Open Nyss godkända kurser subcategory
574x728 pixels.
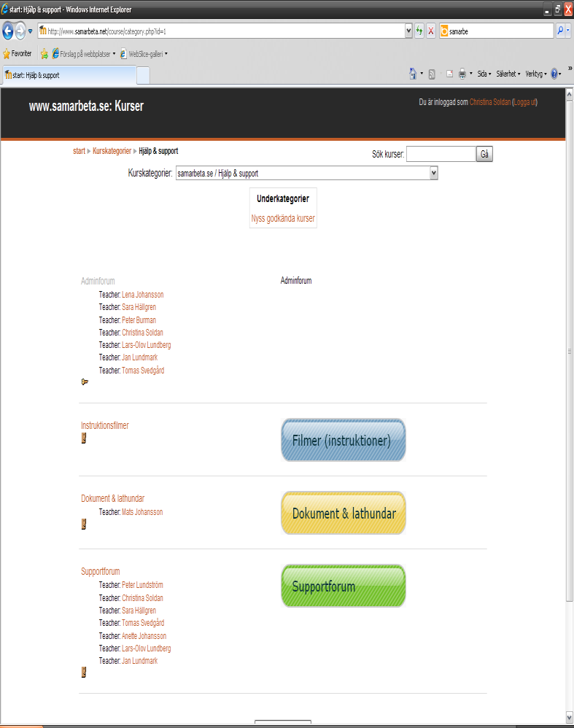[283, 218]
